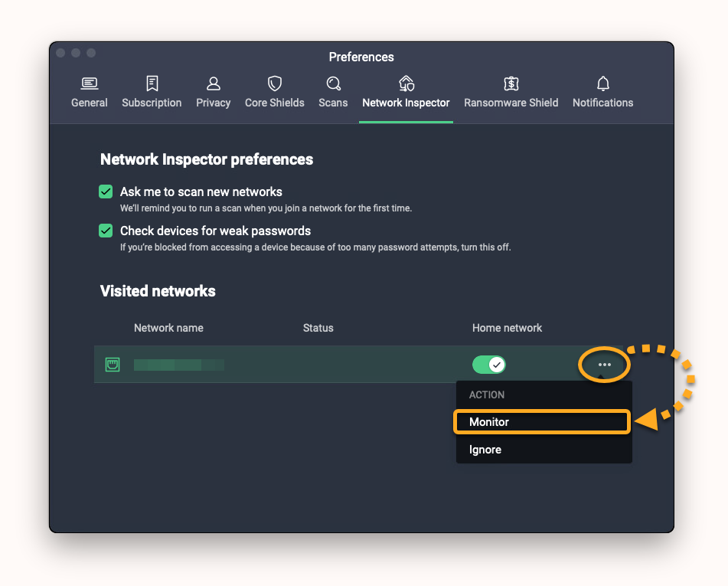Uncheck Ask me to scan new networks

(x=106, y=192)
